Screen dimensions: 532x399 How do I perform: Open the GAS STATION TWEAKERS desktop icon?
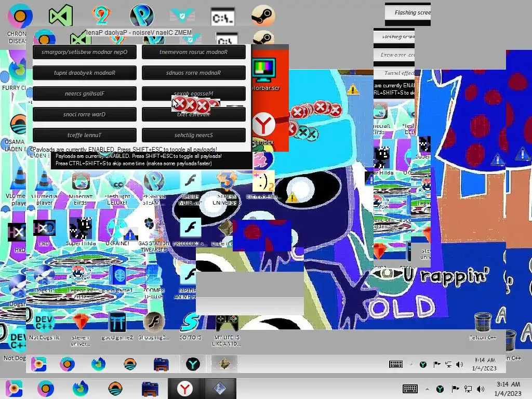click(x=153, y=235)
